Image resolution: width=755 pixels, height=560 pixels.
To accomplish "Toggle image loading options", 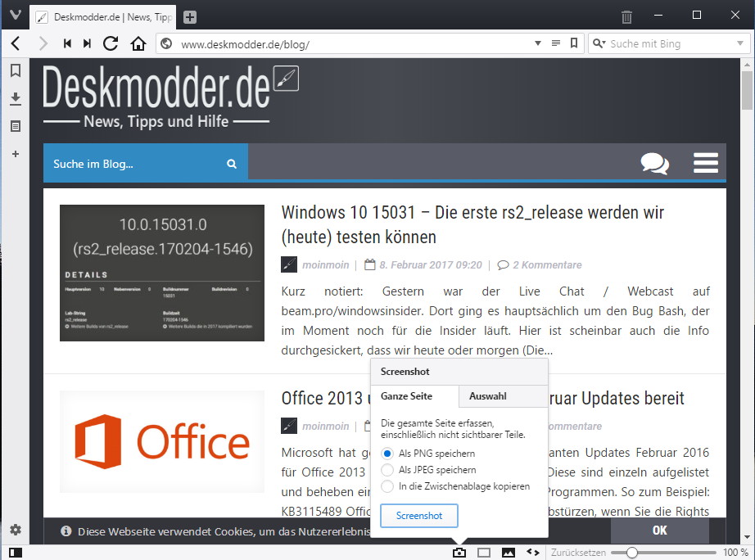I will point(509,553).
